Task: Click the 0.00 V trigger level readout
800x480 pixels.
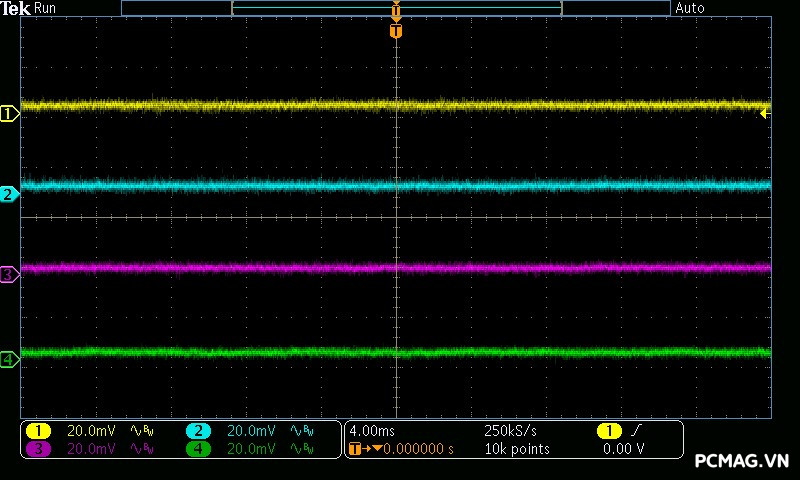Action: [x=623, y=449]
